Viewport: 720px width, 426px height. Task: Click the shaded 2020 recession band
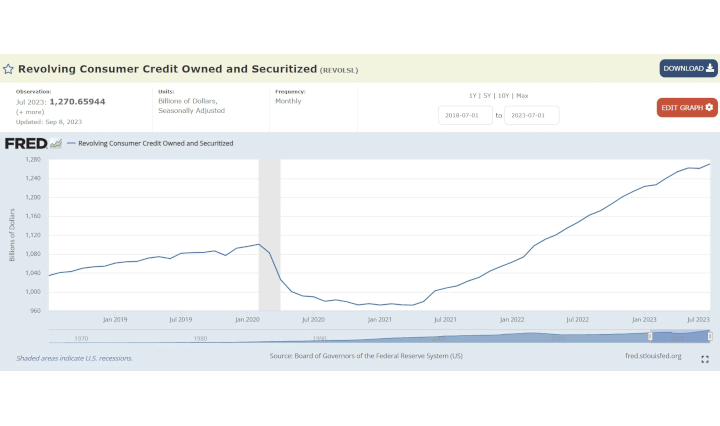point(270,235)
